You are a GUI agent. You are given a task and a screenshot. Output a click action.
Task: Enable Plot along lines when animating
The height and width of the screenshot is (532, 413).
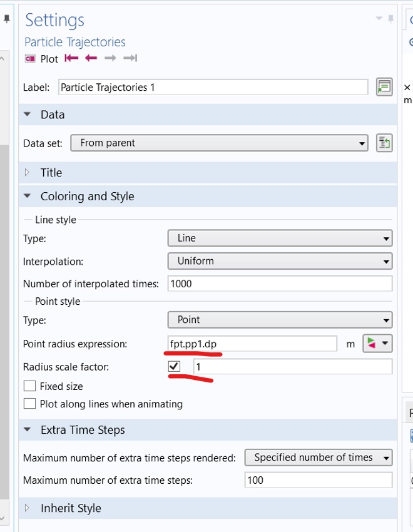tap(29, 404)
